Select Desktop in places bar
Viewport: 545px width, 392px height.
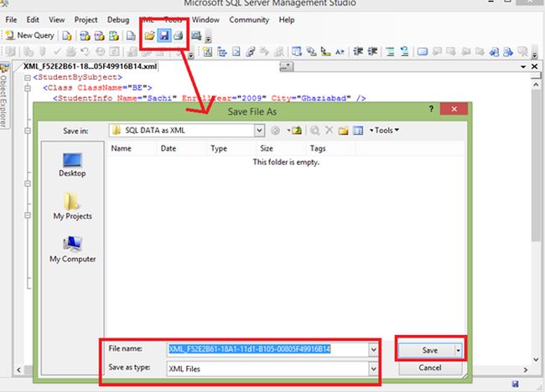point(72,165)
